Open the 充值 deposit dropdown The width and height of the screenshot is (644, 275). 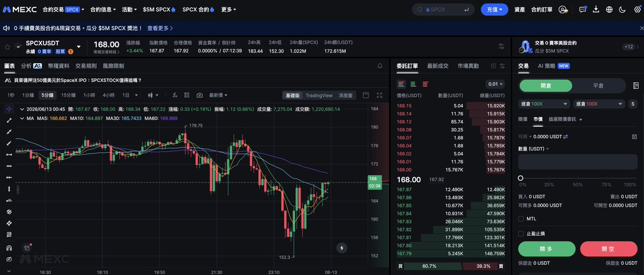tap(494, 10)
